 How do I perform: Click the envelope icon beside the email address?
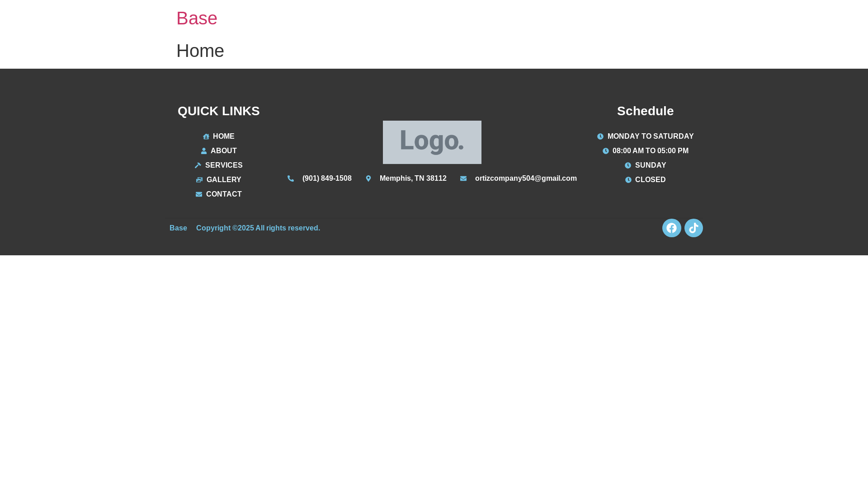463,178
